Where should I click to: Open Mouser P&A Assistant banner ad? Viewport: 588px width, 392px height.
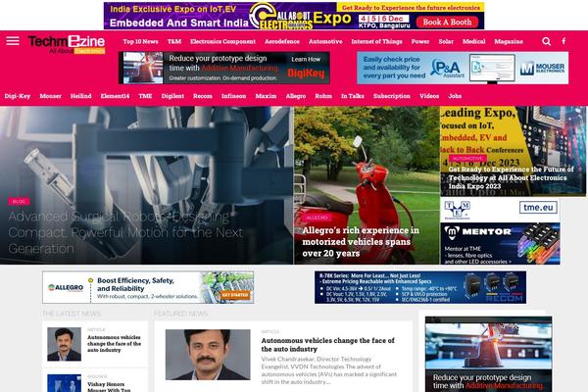463,68
